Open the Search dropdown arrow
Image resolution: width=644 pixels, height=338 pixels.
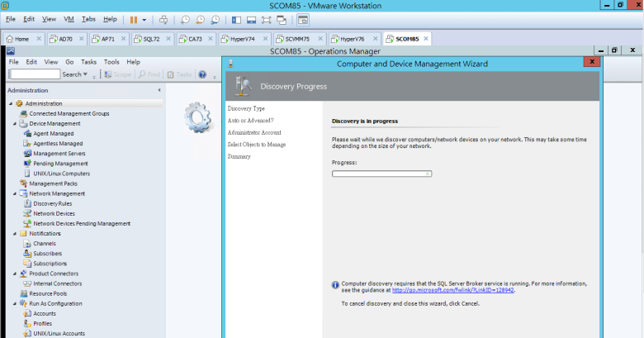[x=87, y=74]
